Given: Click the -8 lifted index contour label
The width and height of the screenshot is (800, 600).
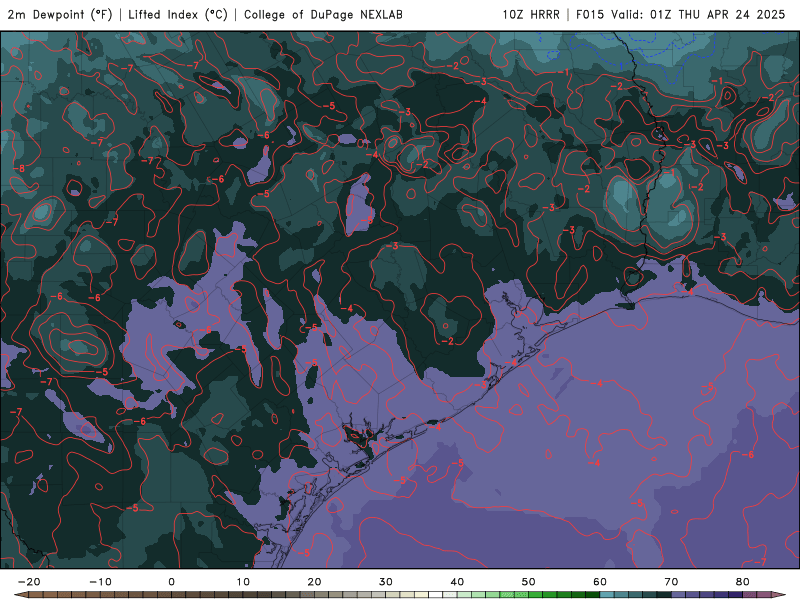Looking at the screenshot, I should pyautogui.click(x=18, y=168).
